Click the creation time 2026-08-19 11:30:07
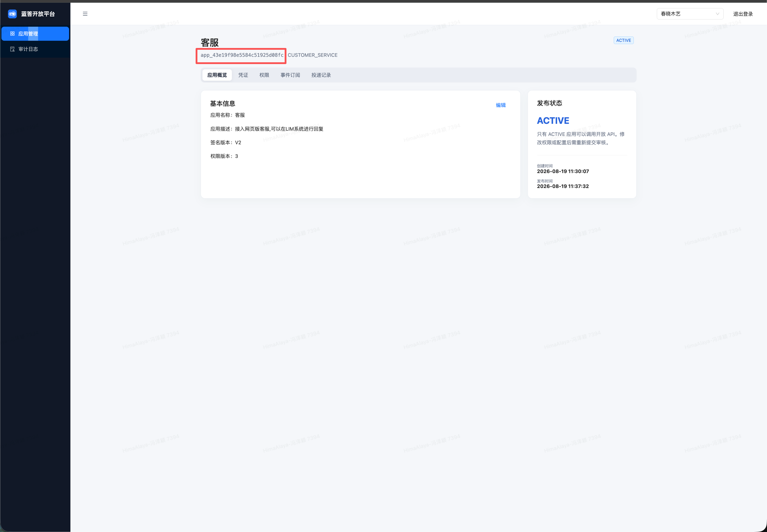This screenshot has height=532, width=767. point(563,171)
